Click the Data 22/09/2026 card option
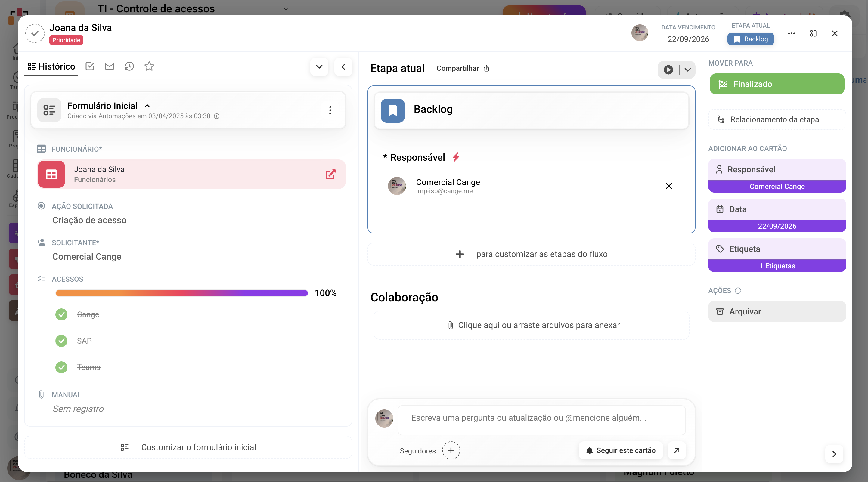This screenshot has width=868, height=482. [777, 215]
